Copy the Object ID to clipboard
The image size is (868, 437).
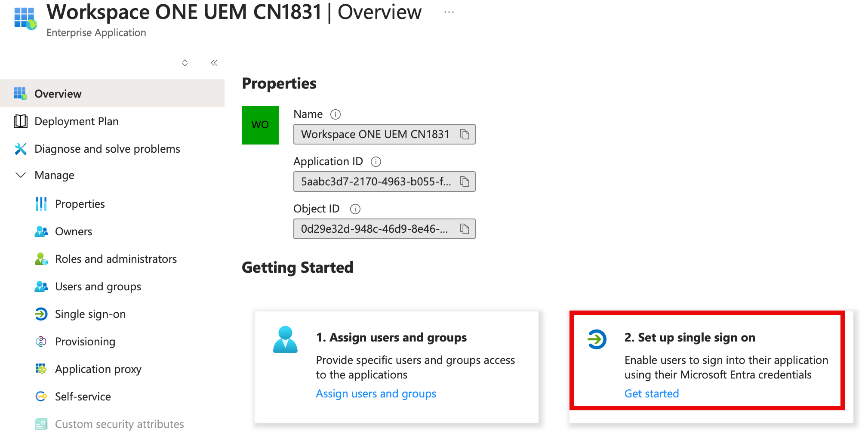click(464, 229)
